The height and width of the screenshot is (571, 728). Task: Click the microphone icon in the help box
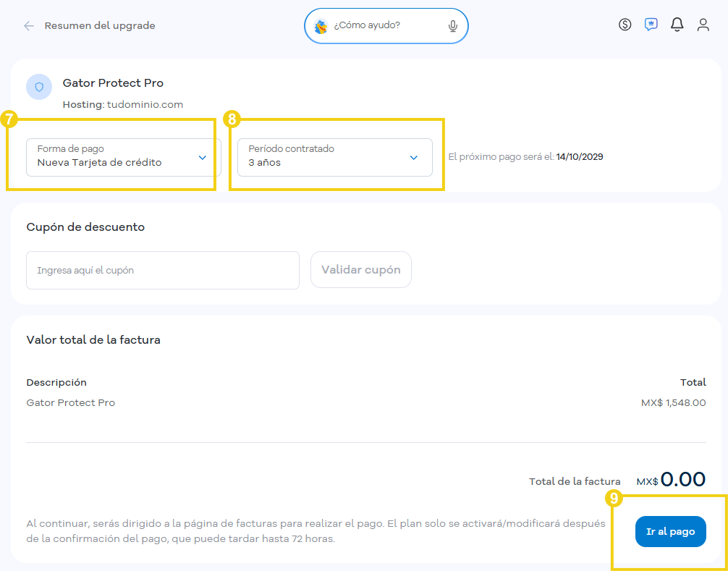453,26
